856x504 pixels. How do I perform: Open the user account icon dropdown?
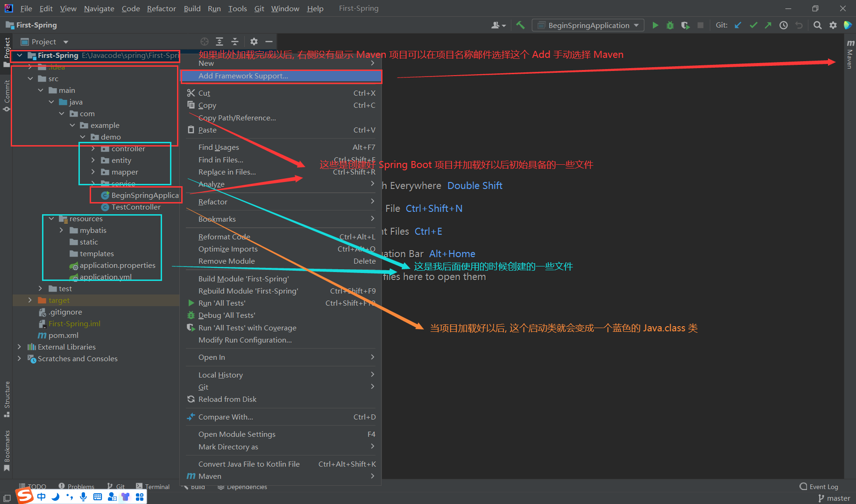[498, 25]
